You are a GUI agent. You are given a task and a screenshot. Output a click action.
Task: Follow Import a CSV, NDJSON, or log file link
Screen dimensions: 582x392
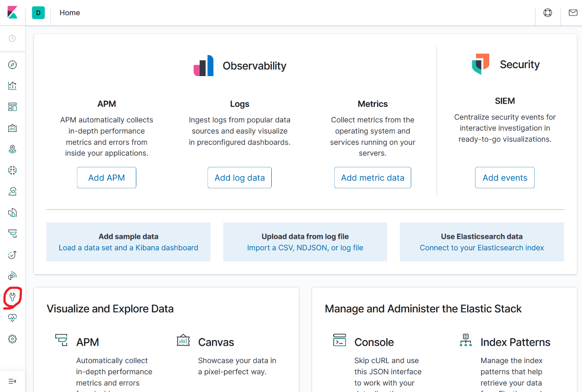pyautogui.click(x=305, y=248)
